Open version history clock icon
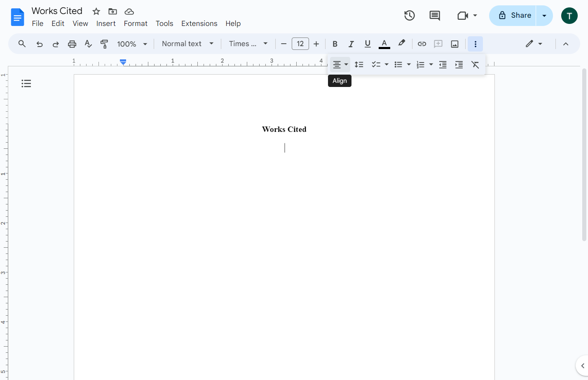 tap(409, 16)
